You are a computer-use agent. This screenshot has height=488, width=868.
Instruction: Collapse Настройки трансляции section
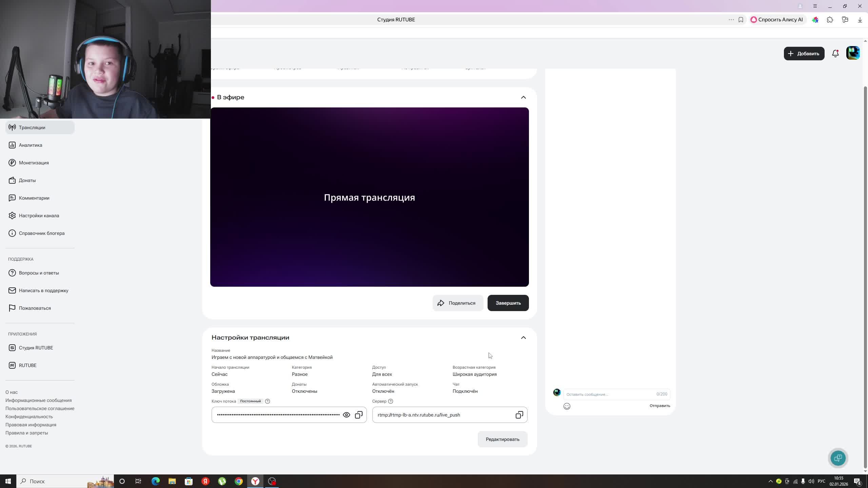[x=523, y=338]
